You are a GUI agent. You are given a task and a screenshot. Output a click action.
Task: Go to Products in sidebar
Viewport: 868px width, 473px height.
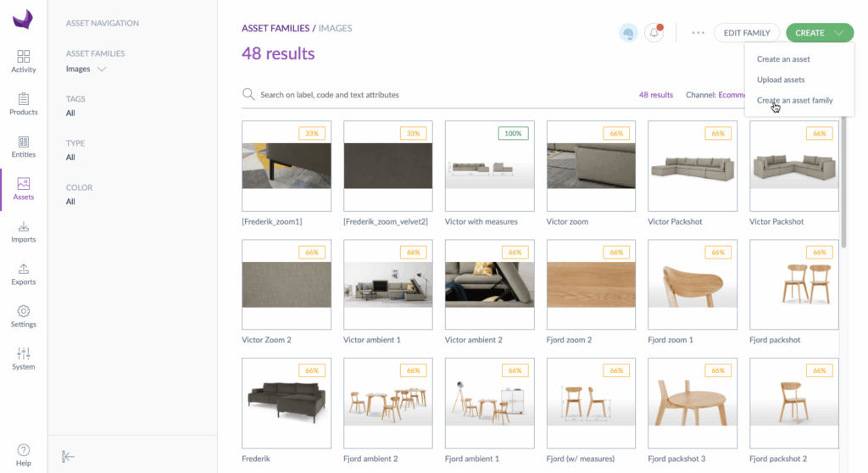tap(24, 99)
